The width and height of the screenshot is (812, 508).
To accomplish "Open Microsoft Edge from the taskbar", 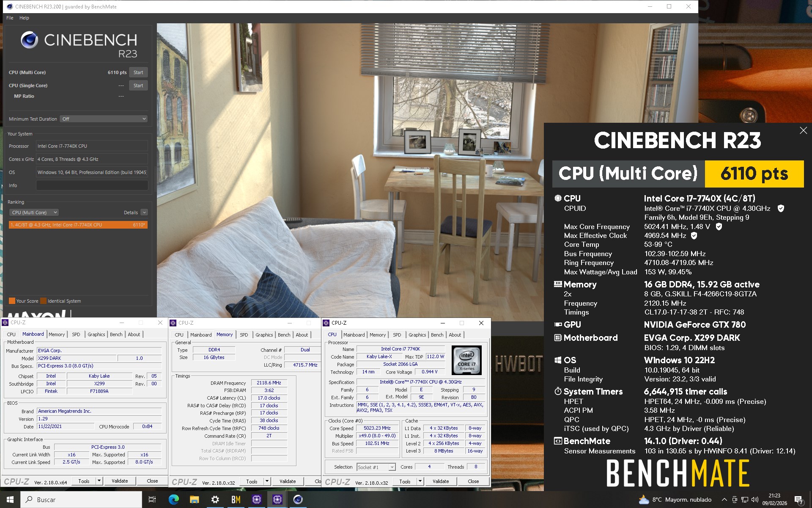I will (x=173, y=500).
